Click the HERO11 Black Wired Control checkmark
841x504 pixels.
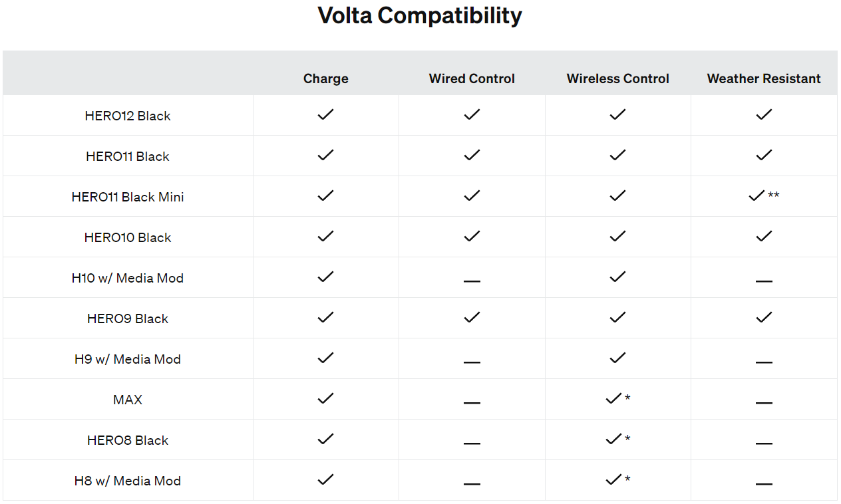(472, 155)
